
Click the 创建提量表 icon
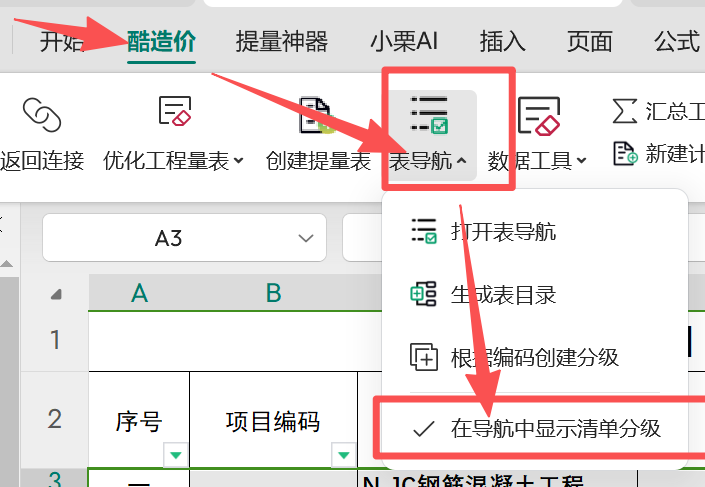pos(317,115)
